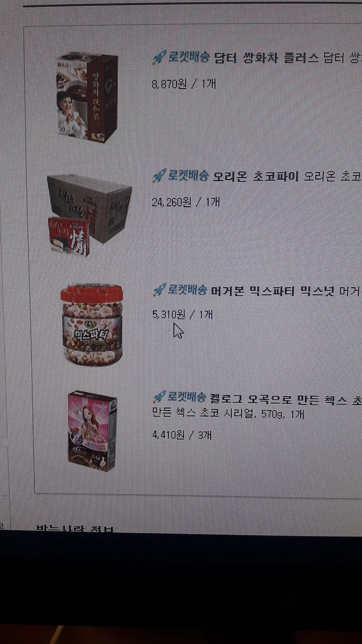Click rocket delivery icon beside 머거본 믹스파티

coord(159,289)
